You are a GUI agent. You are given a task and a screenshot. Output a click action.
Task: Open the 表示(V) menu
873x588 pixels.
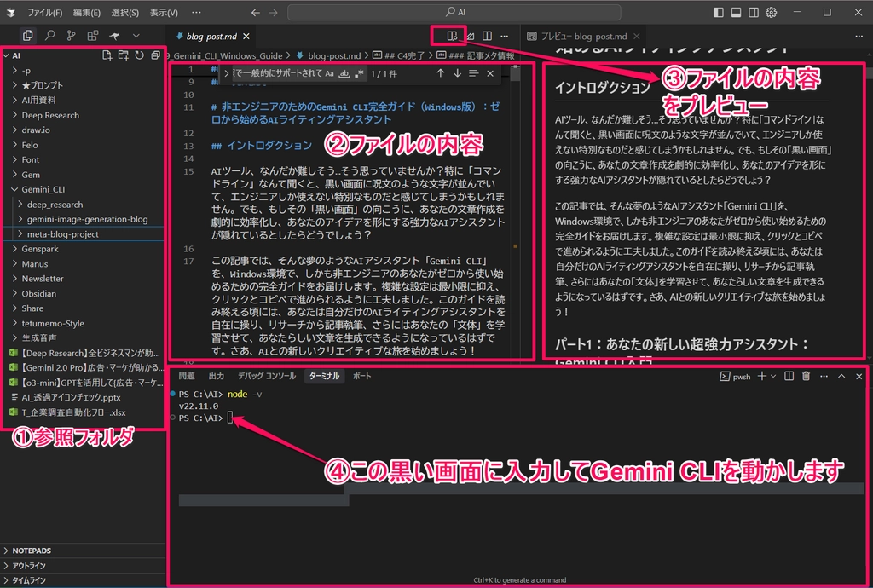tap(164, 12)
